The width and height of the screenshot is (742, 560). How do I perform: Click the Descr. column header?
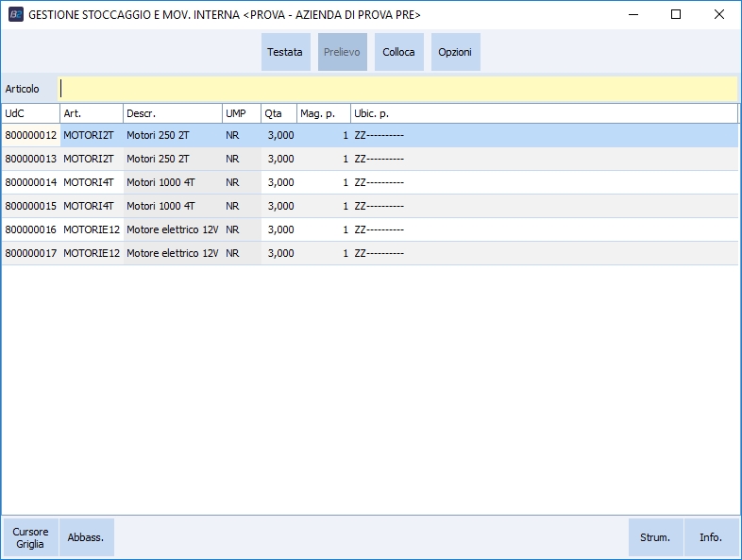click(172, 113)
